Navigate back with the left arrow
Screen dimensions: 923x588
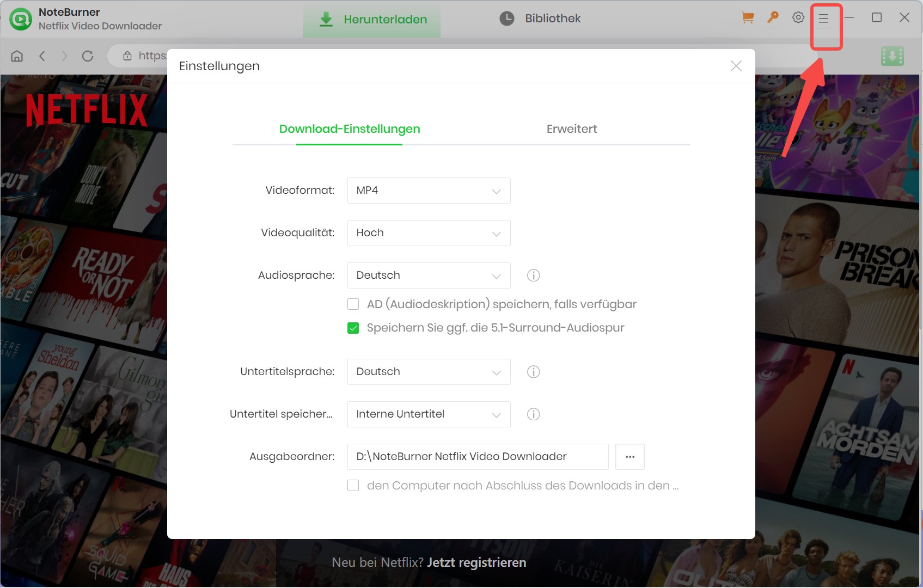pos(42,56)
